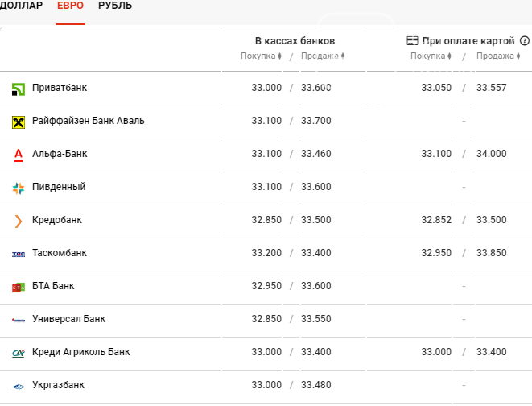This screenshot has width=532, height=406.
Task: Open the Таскомбанк link
Action: click(60, 253)
